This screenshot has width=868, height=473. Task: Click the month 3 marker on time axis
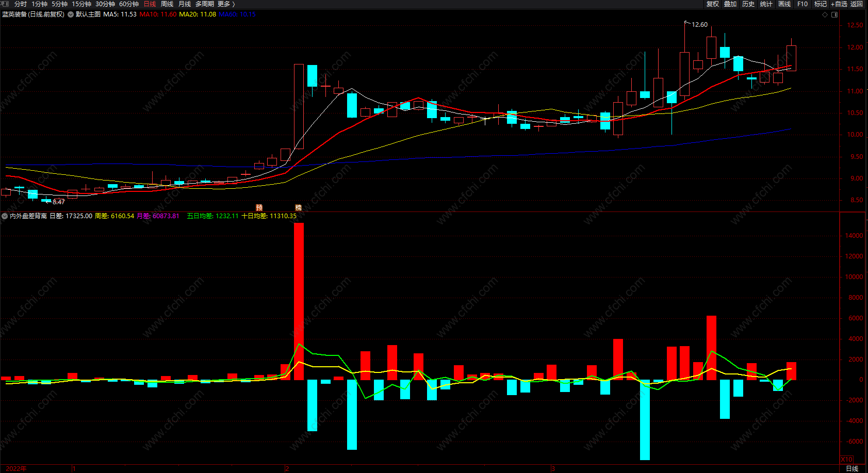553,469
